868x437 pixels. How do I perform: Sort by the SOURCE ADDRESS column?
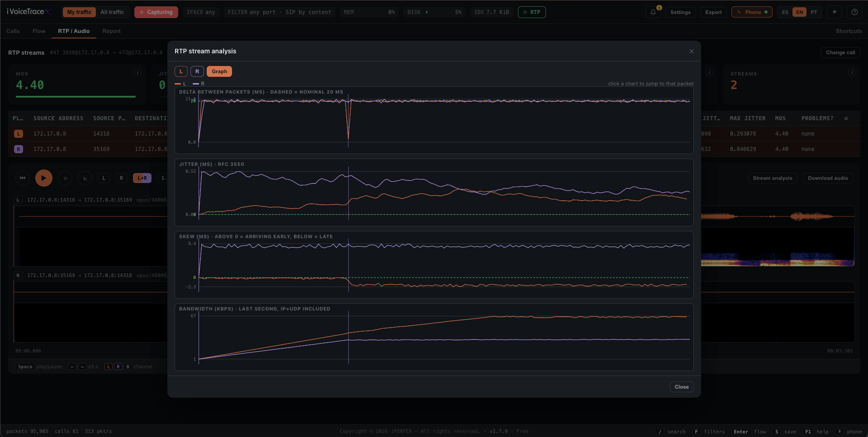point(58,118)
